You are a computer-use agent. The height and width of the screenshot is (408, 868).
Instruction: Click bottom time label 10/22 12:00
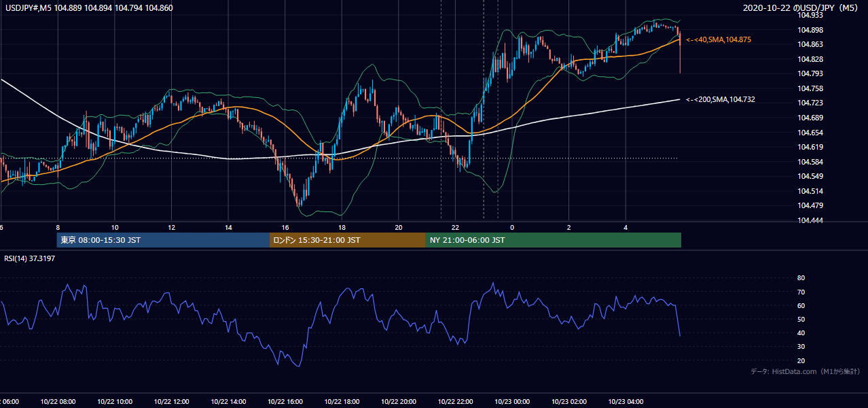pos(172,401)
